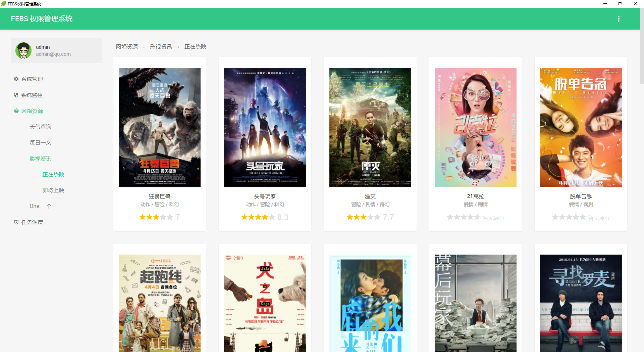Click the 21克拉 title text

pos(476,196)
